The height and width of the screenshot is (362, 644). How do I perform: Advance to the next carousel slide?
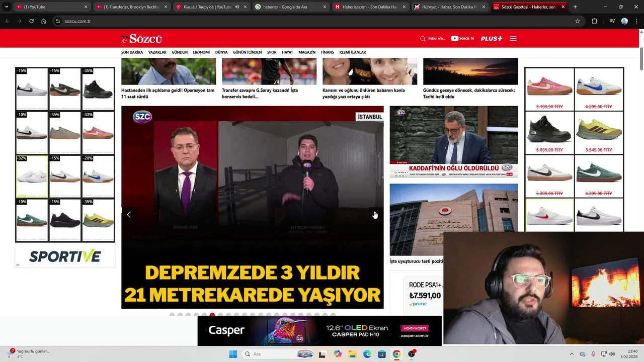[x=375, y=215]
